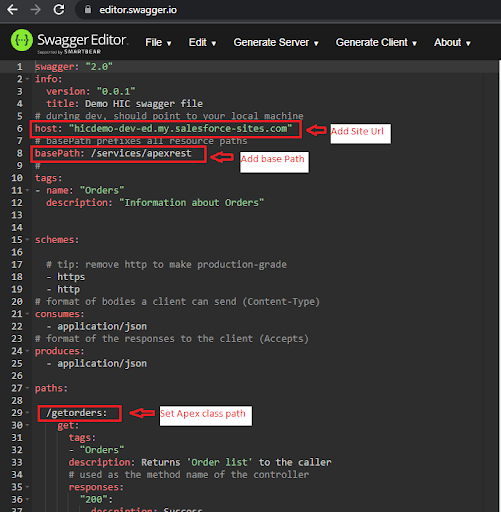Click the tags: key on line 31
Viewport: 501px width, 512px height.
[82, 437]
